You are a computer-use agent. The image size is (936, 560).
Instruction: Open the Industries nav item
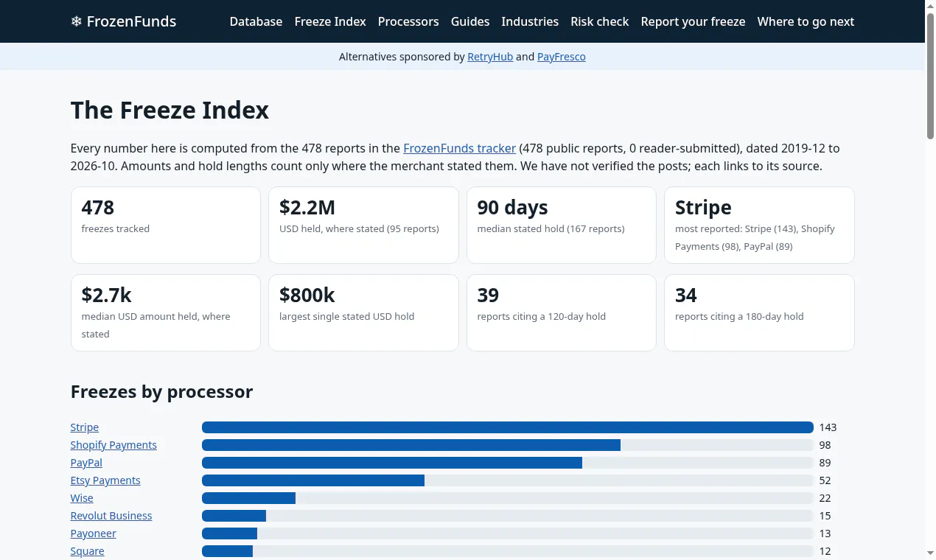tap(530, 21)
